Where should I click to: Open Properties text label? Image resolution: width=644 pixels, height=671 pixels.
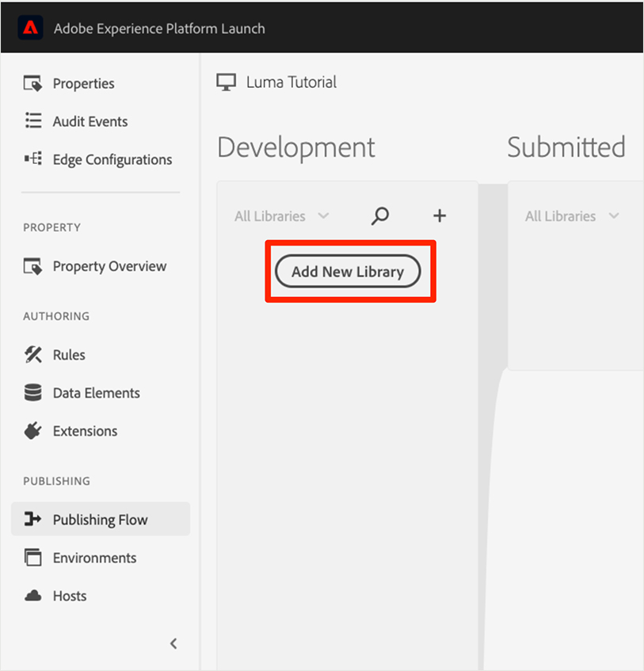83,83
